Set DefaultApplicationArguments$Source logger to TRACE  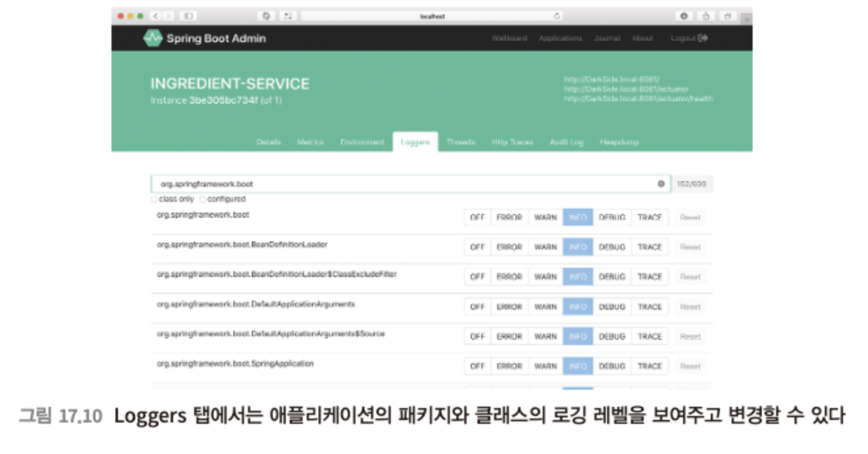coord(650,337)
